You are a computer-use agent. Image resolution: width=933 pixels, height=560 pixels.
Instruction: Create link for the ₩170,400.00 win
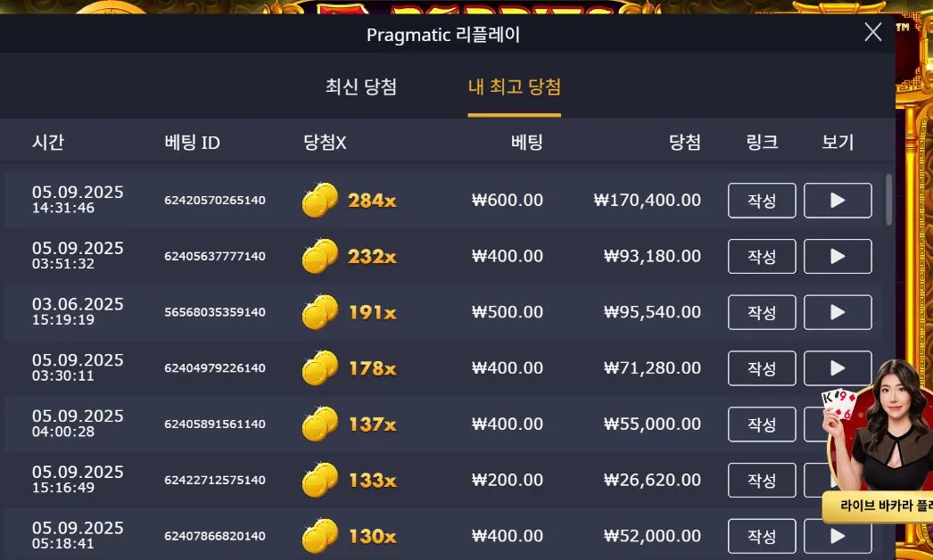[x=762, y=201]
